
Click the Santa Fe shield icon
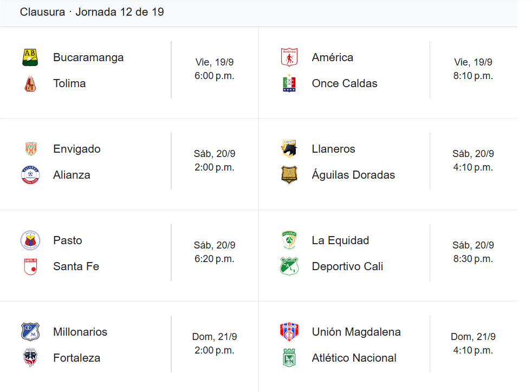tap(30, 266)
